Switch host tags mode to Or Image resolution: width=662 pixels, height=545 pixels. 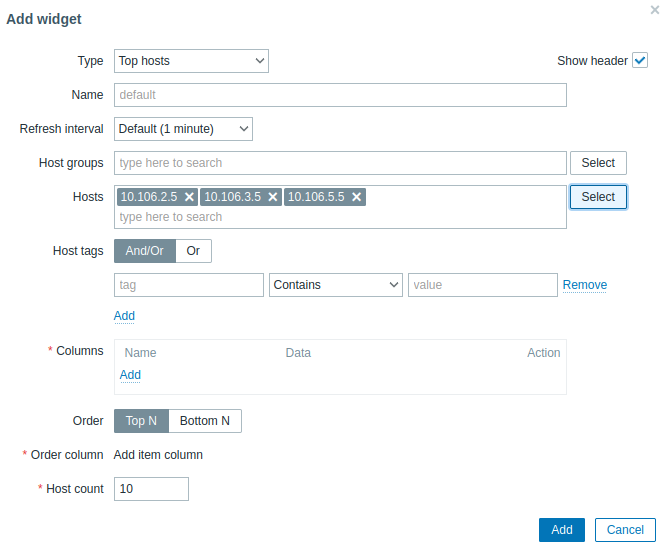coord(193,251)
